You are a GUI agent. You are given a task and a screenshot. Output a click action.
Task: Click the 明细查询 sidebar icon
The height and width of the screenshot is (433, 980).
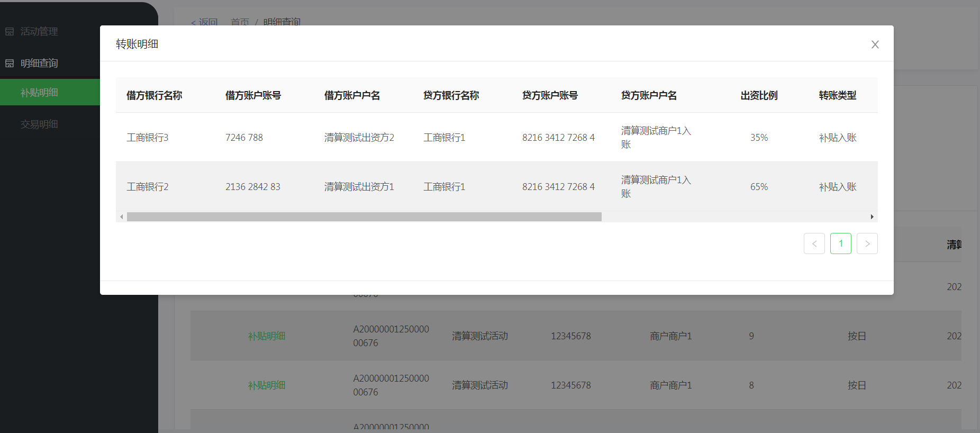(10, 64)
